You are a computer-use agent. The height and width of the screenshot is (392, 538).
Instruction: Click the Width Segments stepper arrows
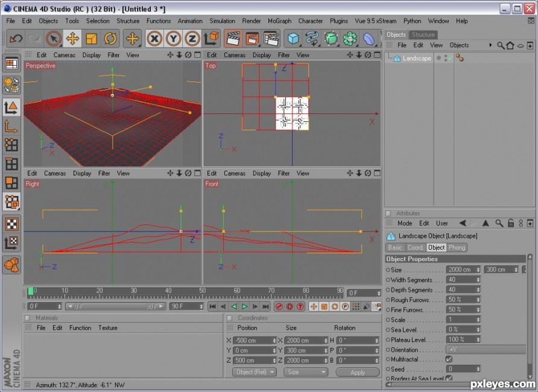tap(478, 280)
